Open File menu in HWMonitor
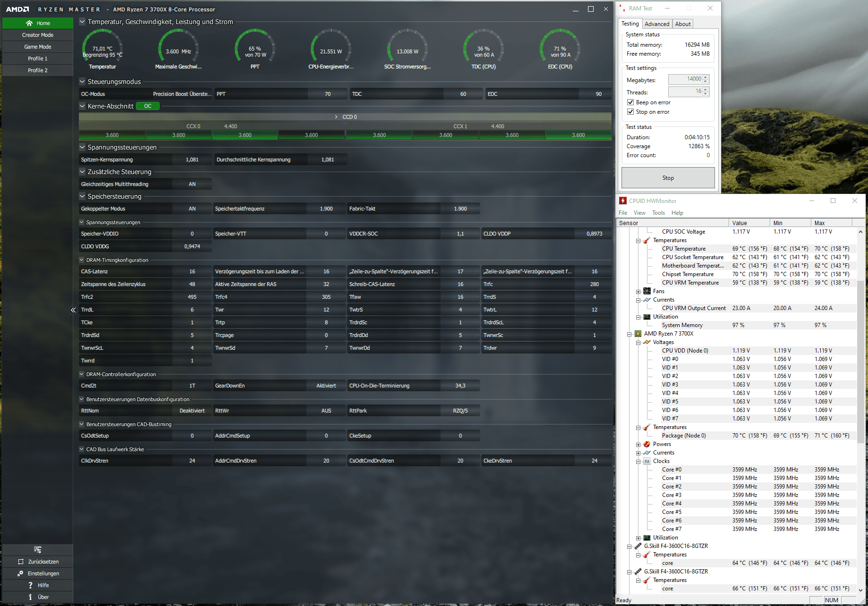 (623, 213)
